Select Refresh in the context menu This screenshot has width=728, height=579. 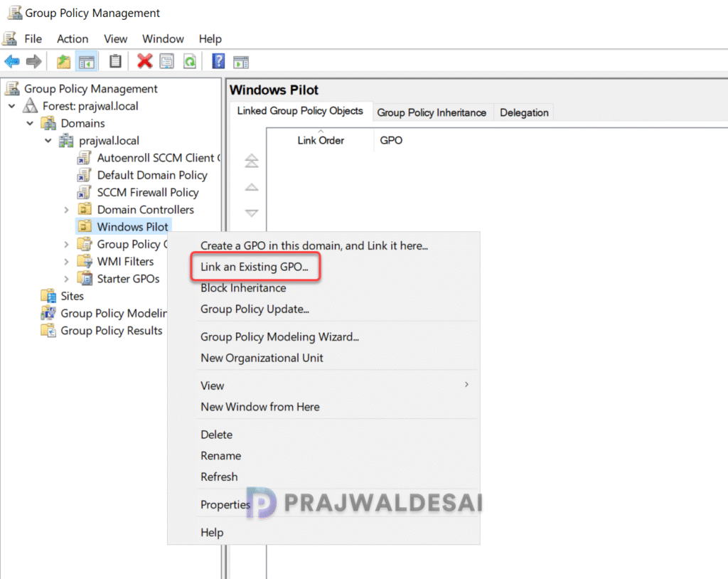point(219,477)
